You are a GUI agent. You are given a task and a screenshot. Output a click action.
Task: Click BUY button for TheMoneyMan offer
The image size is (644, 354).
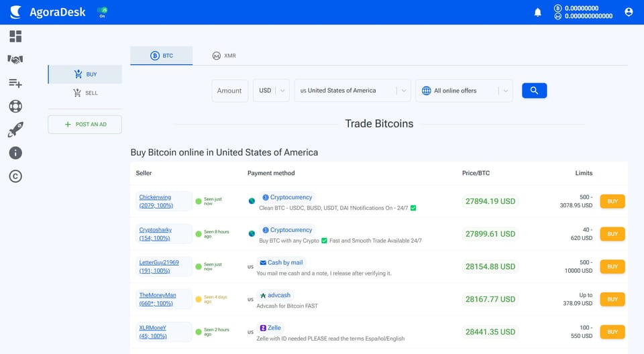click(612, 300)
